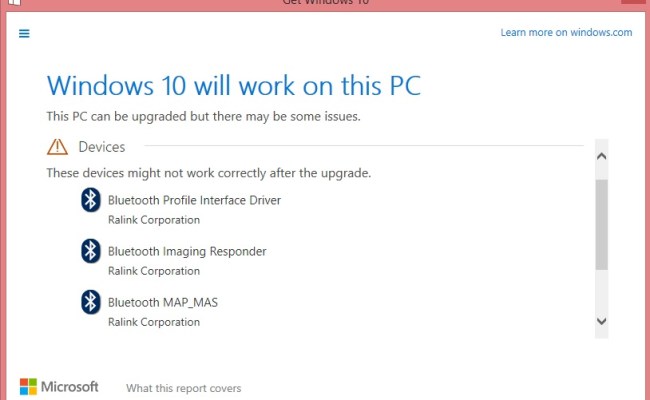
Task: Click the Microsoft logo
Action: point(59,387)
